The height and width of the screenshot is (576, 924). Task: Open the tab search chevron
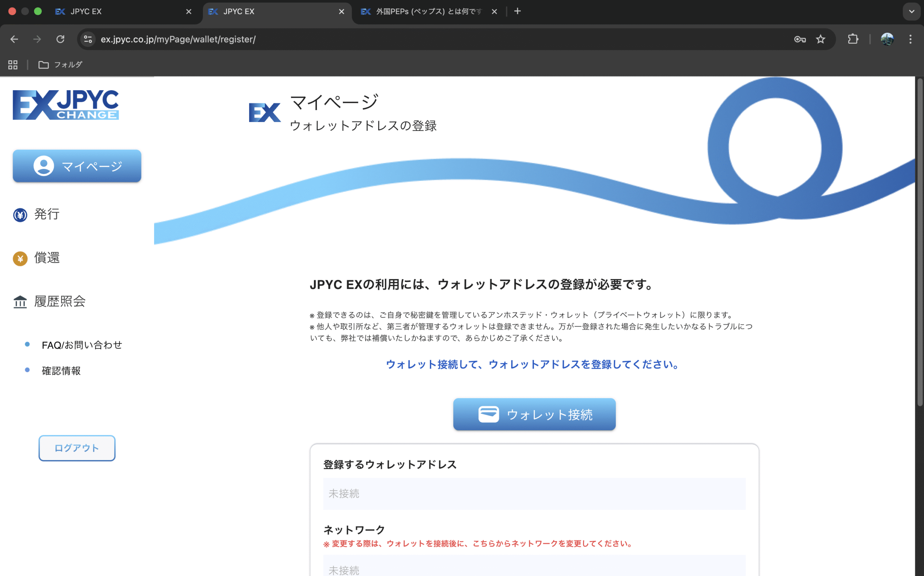coord(911,12)
